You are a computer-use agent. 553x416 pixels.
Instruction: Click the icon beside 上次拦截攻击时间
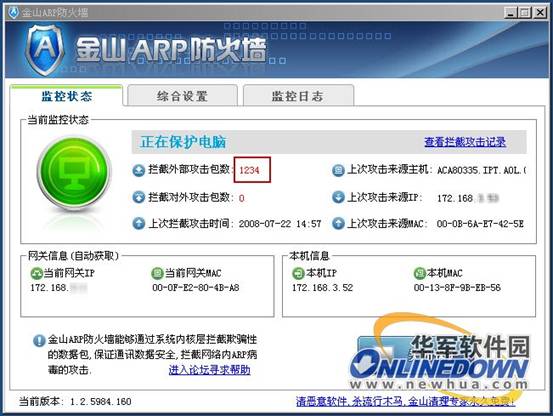coord(139,223)
